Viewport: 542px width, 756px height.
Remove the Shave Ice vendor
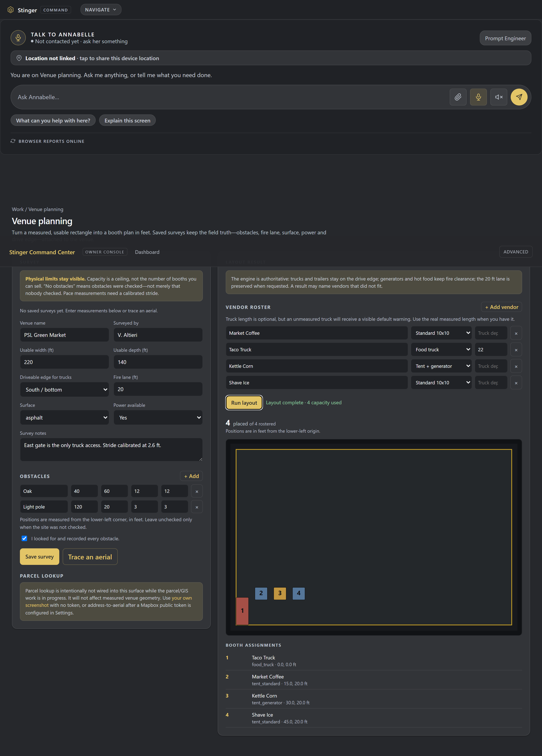click(516, 383)
